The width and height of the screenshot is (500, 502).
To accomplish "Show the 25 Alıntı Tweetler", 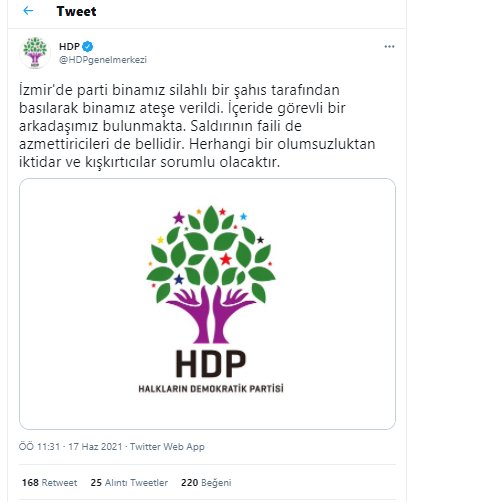I will (129, 483).
